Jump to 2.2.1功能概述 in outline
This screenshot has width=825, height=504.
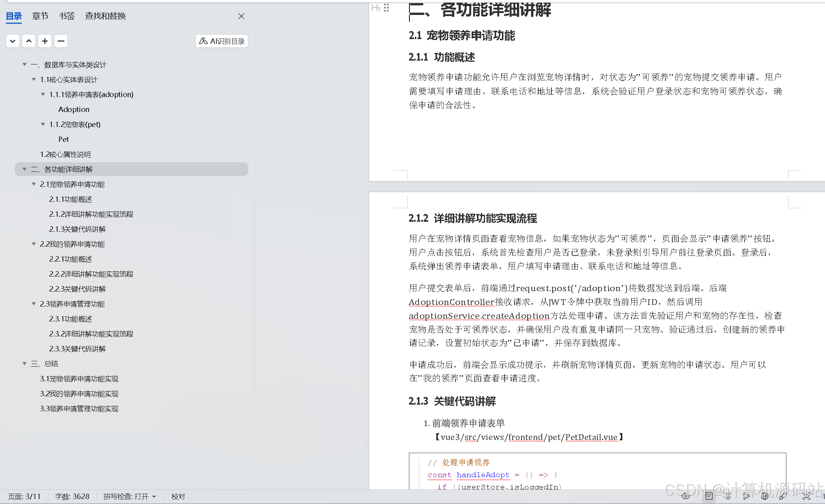tap(71, 259)
